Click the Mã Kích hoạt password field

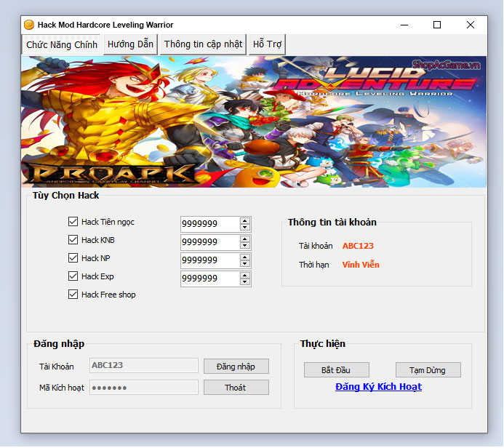point(144,388)
